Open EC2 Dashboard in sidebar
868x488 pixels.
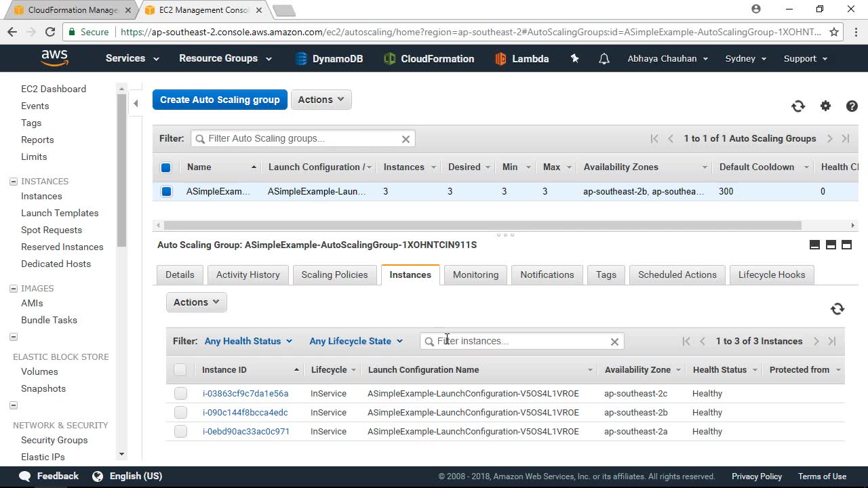[54, 89]
